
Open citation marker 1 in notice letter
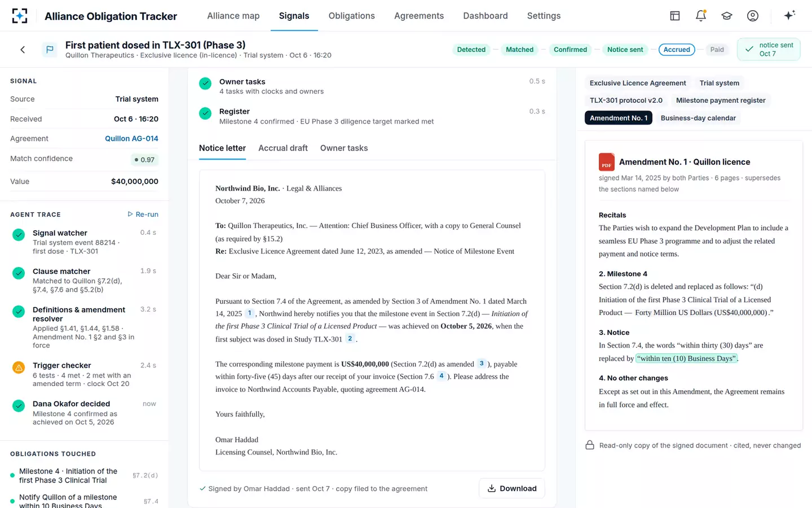pos(250,313)
